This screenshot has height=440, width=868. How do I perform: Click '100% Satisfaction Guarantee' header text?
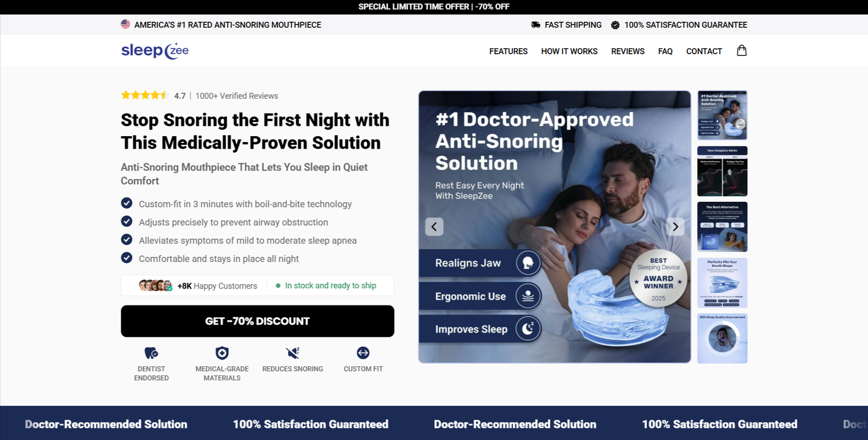click(x=686, y=25)
